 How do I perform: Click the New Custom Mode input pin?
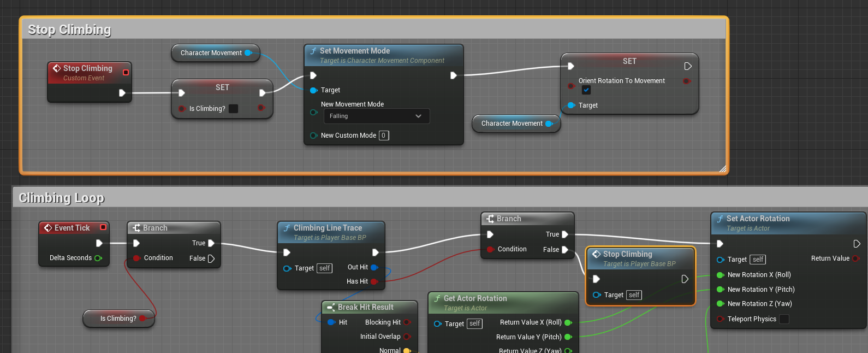[314, 136]
